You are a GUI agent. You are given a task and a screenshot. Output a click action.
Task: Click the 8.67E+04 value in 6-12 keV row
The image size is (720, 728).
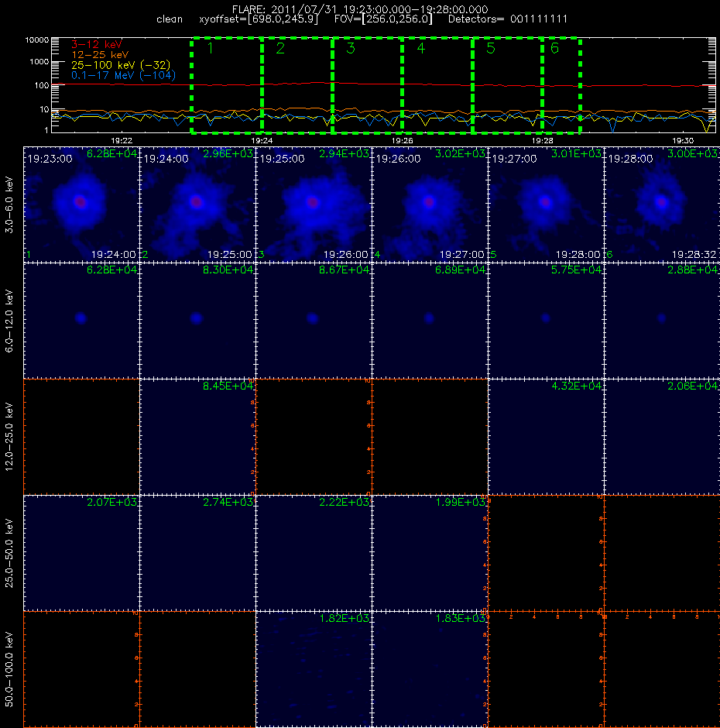coord(344,270)
